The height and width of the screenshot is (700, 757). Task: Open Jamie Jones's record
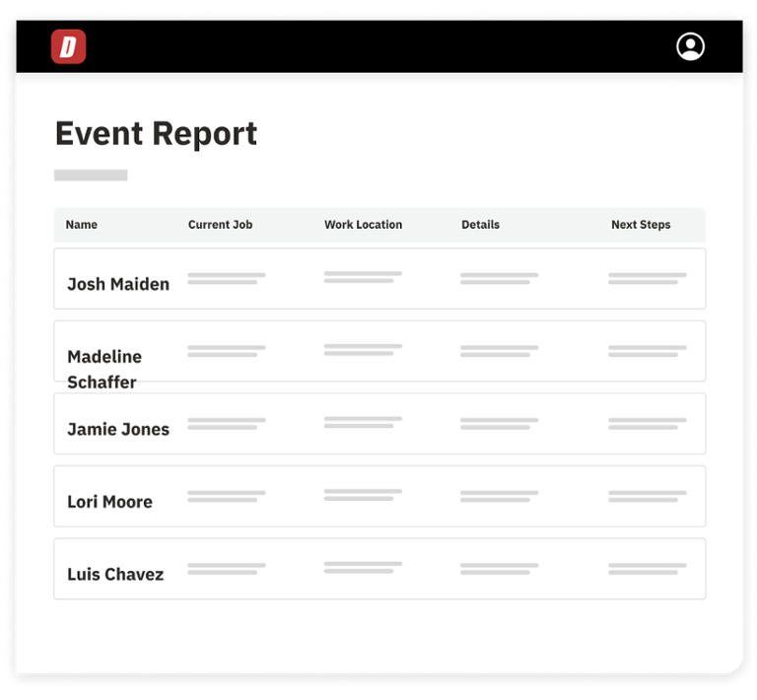(118, 429)
